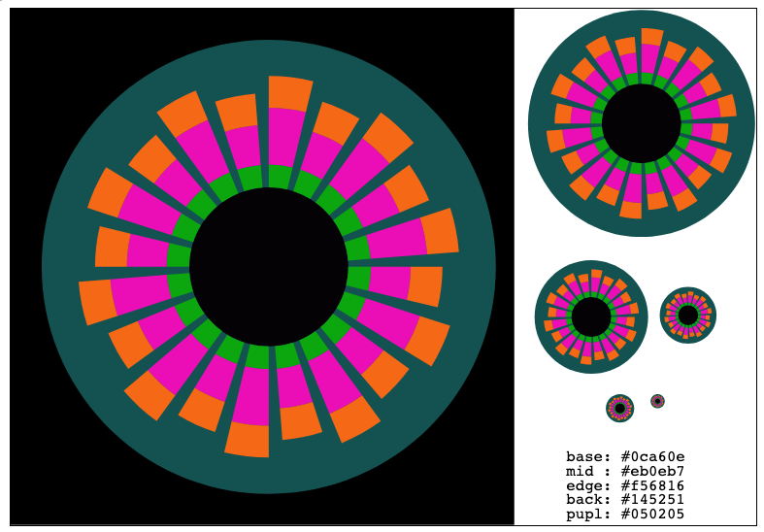
Task: Select the fourth-largest iris thumbnail
Action: point(619,409)
